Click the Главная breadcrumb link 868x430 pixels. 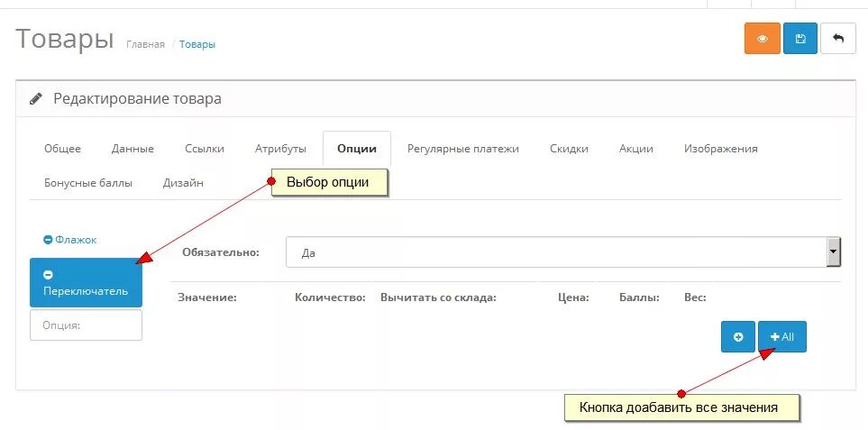click(145, 44)
